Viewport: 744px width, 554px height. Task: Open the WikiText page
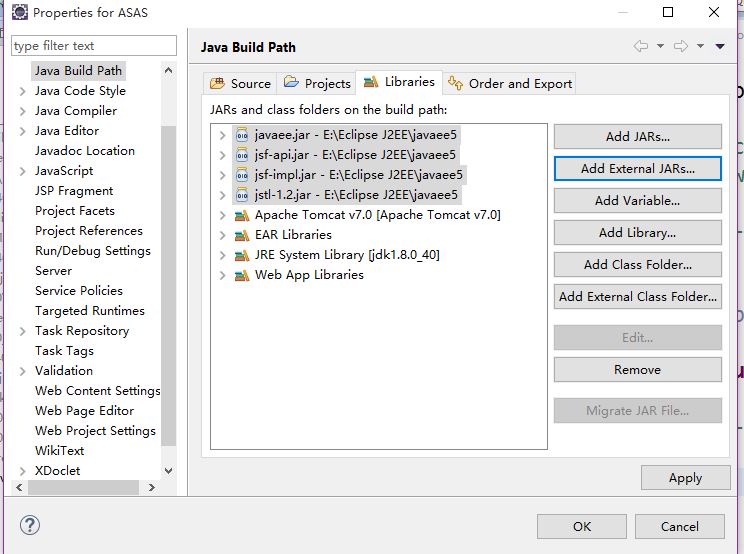pos(59,451)
